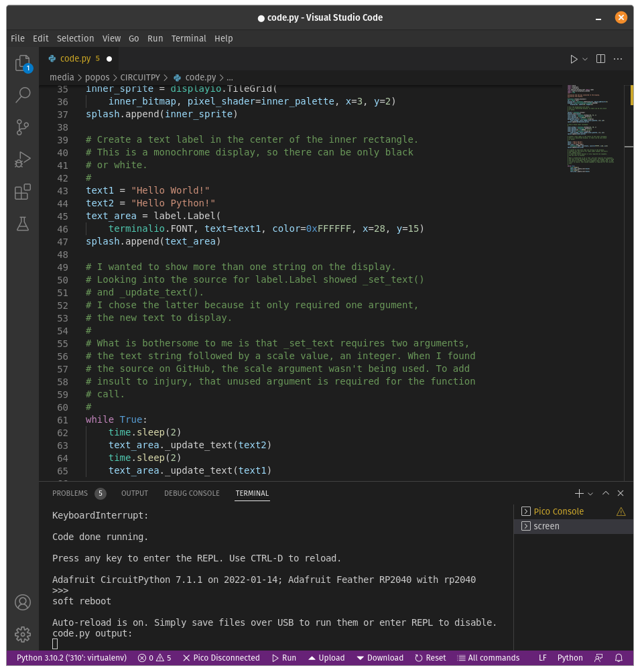
Task: Switch to the Output panel tab
Action: click(x=135, y=493)
